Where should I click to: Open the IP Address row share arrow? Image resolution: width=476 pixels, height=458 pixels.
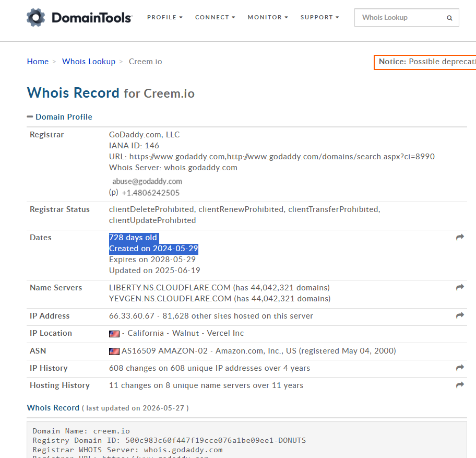pos(460,315)
